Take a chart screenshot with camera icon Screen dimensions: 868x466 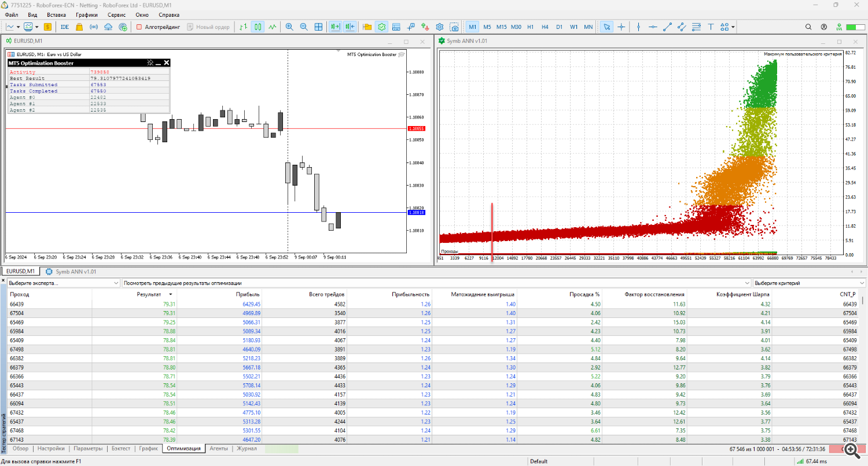(x=455, y=27)
